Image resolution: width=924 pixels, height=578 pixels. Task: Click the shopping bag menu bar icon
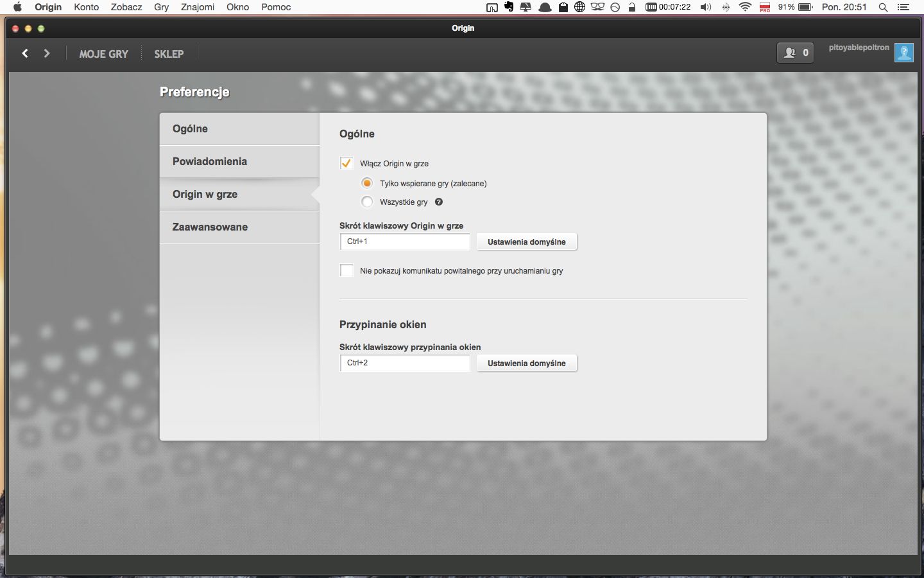point(563,7)
